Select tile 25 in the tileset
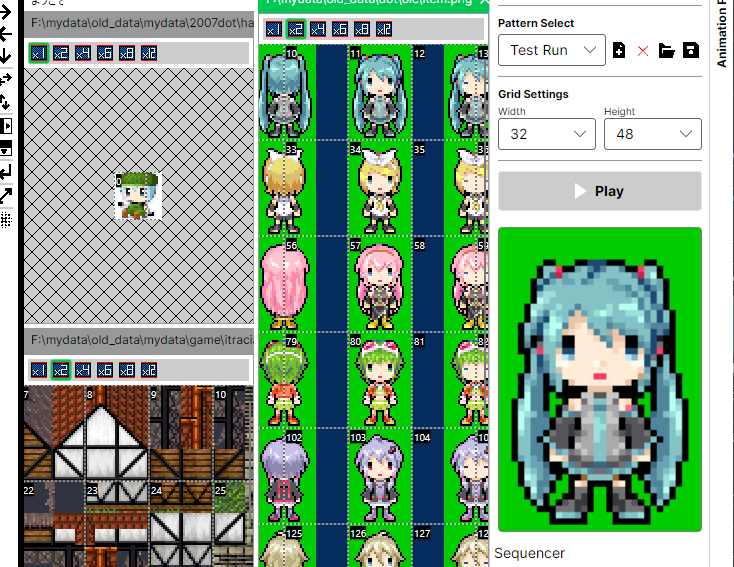The height and width of the screenshot is (567, 734). 233,524
